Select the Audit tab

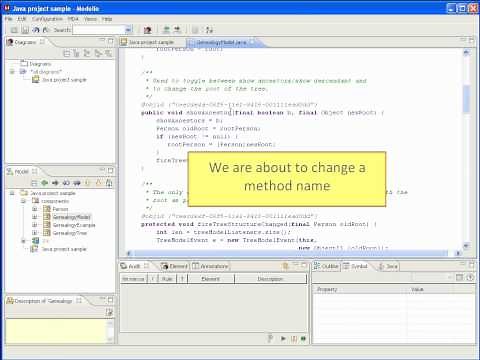(134, 266)
